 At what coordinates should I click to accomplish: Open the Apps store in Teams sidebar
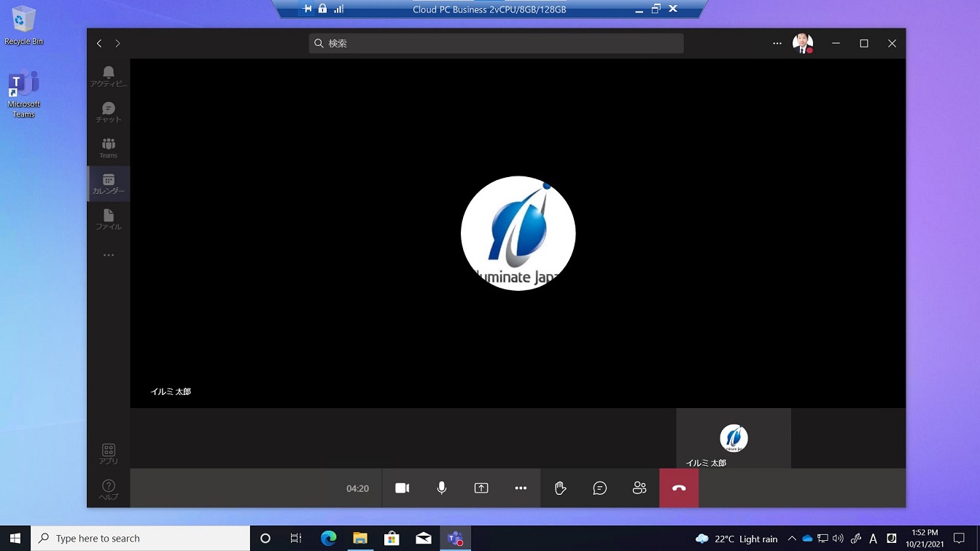[109, 454]
